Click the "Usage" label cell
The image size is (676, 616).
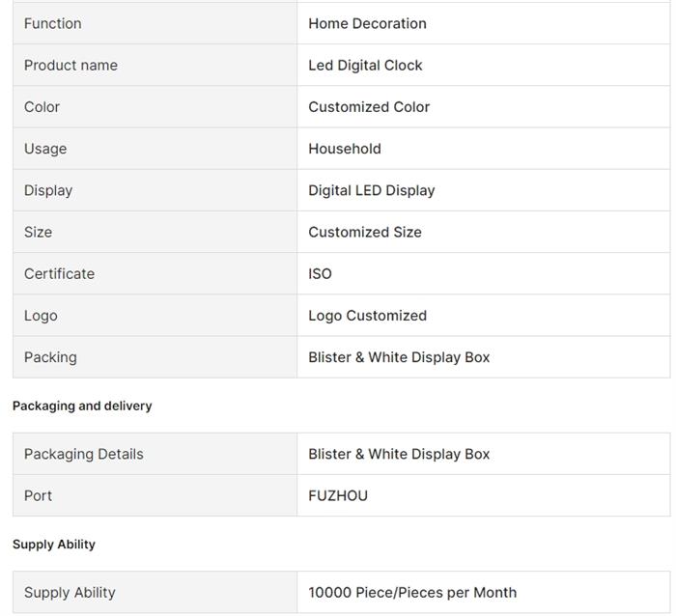[45, 149]
